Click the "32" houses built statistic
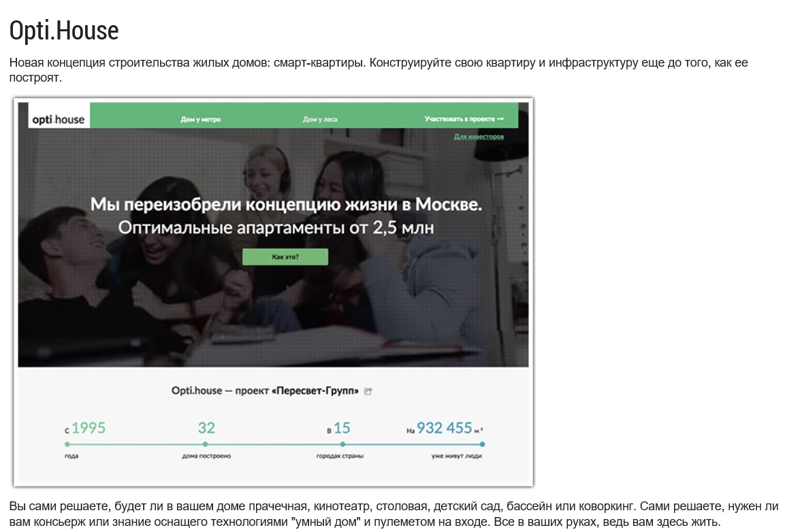Viewport: 785px width, 532px height. click(x=206, y=428)
